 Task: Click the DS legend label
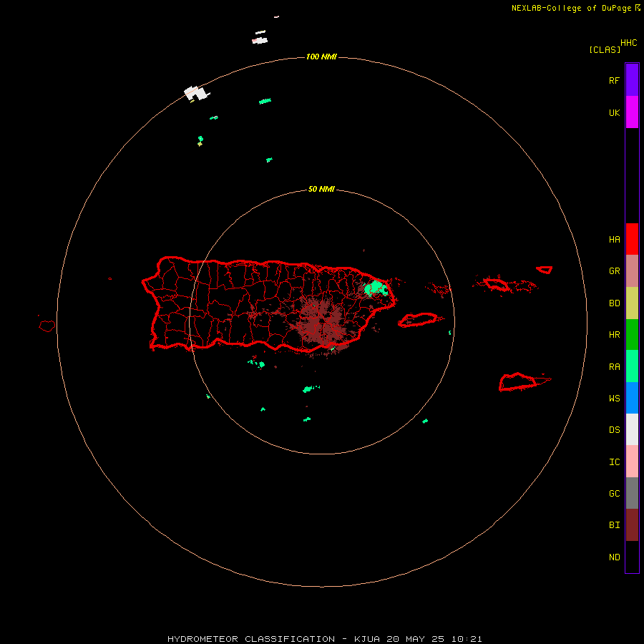point(614,430)
